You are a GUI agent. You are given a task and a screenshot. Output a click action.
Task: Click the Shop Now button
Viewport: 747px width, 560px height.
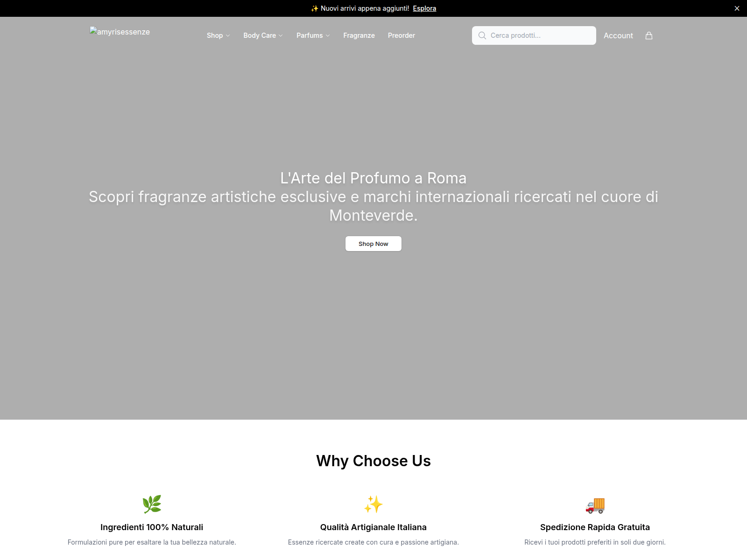(373, 244)
